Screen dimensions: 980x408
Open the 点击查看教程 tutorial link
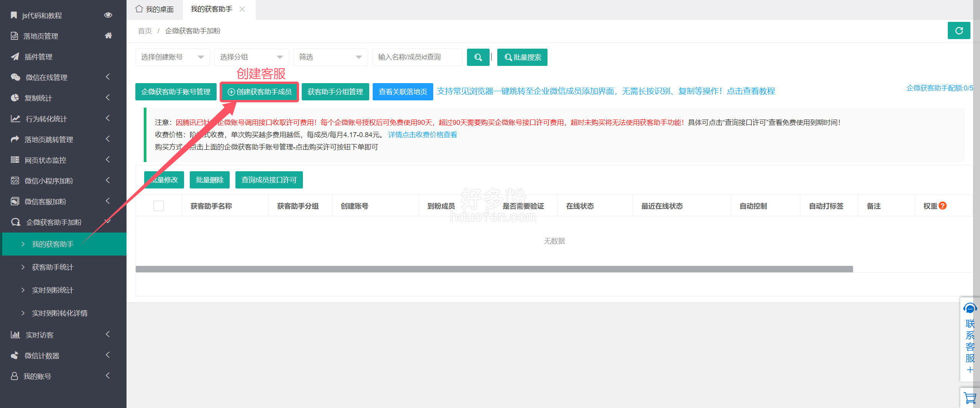(751, 91)
